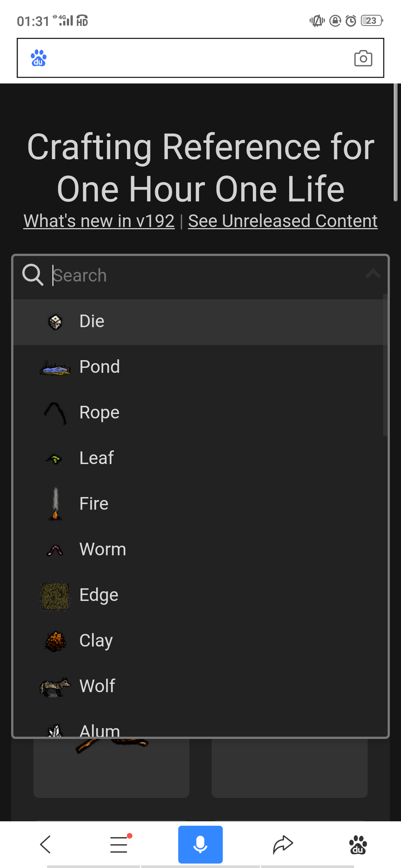Go back with the browser back arrow
This screenshot has height=868, width=401.
[45, 845]
